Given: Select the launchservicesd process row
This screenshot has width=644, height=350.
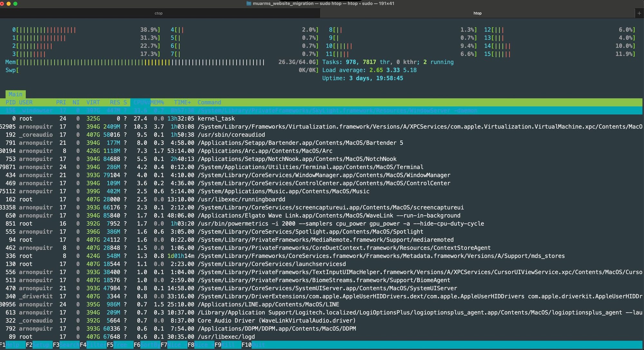Looking at the screenshot, I should click(321, 264).
